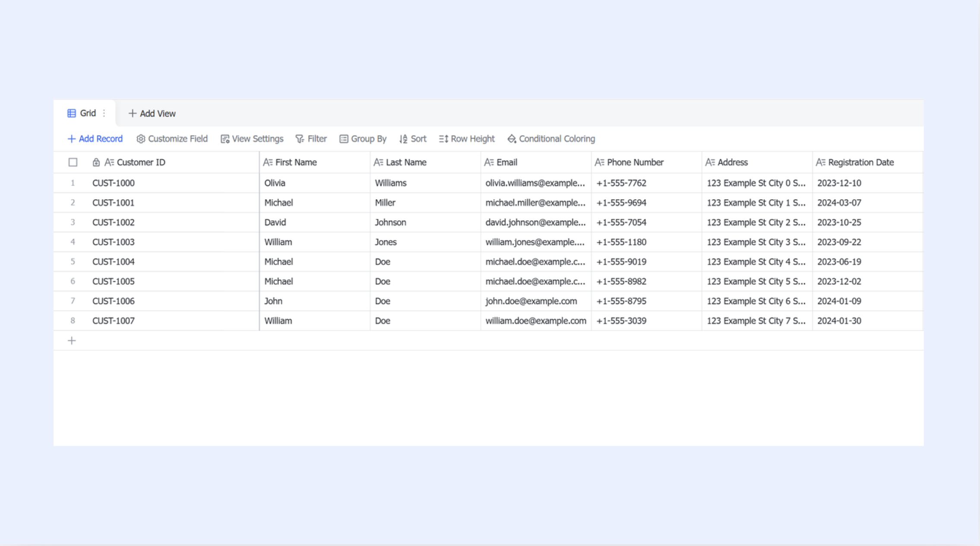This screenshot has width=980, height=546.
Task: Click the Add View label
Action: click(x=158, y=114)
